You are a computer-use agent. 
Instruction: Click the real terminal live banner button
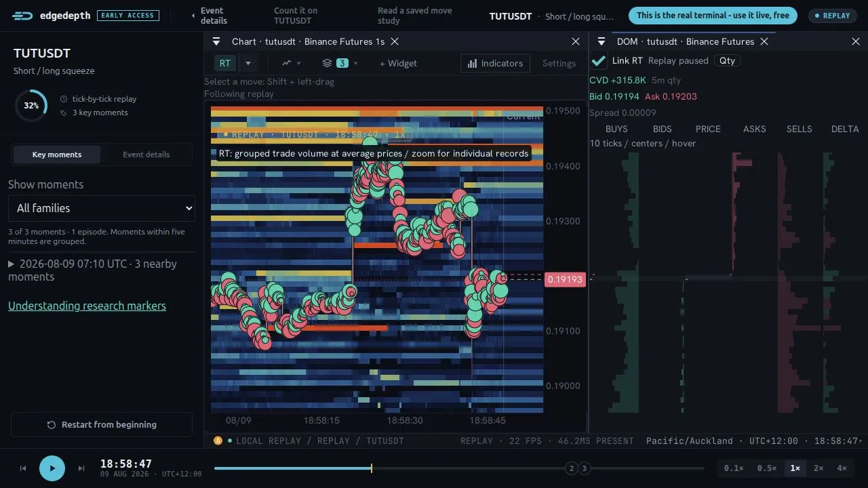[713, 15]
